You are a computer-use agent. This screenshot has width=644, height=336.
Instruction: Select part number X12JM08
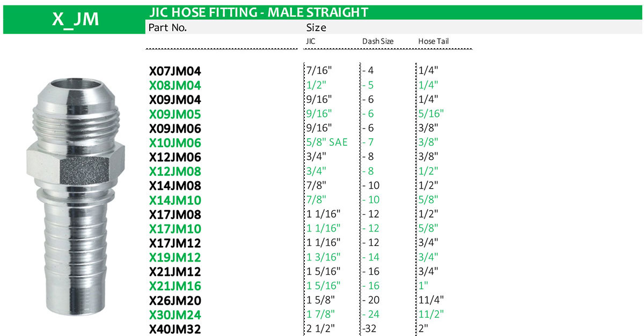tap(175, 171)
